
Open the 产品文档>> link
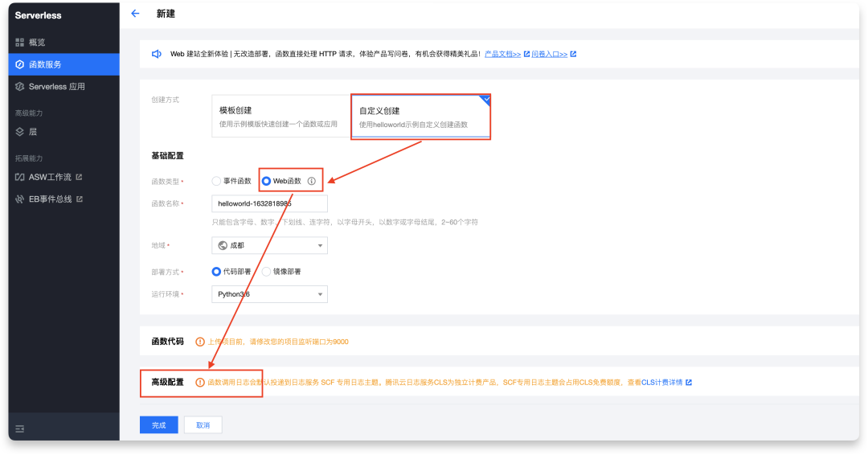pyautogui.click(x=502, y=54)
